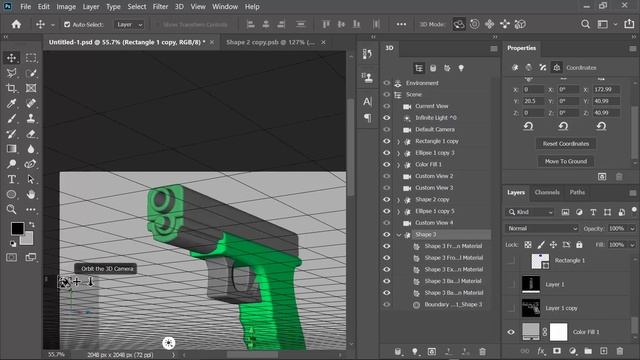Image resolution: width=640 pixels, height=360 pixels.
Task: Expand the Ellipse 1 copy 5 item
Action: tap(398, 211)
